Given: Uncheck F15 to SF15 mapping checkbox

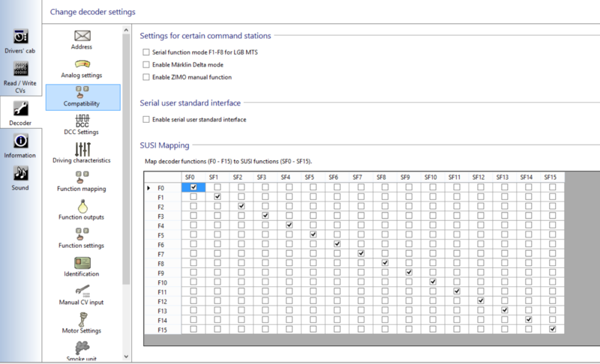Looking at the screenshot, I should (x=552, y=329).
